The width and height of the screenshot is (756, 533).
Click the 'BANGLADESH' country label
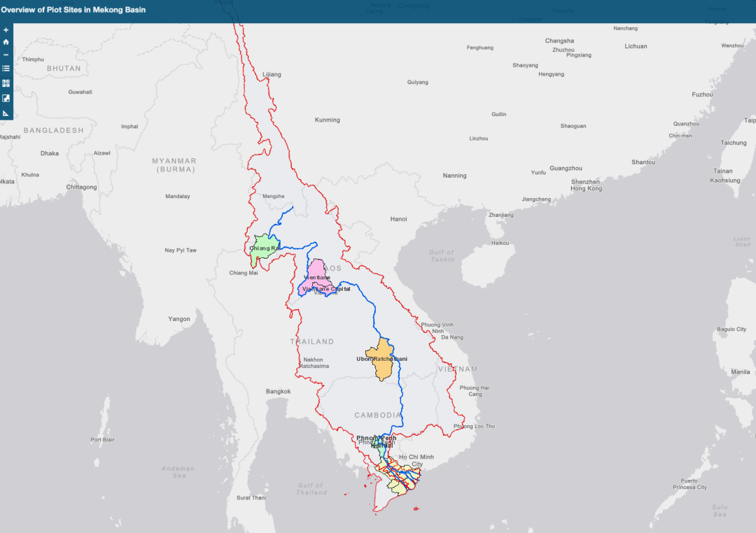point(53,130)
